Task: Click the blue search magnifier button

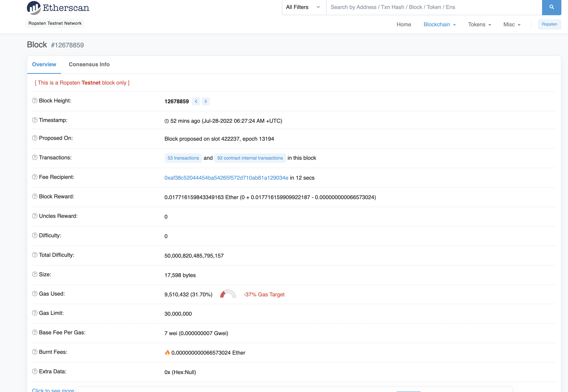Action: (552, 7)
